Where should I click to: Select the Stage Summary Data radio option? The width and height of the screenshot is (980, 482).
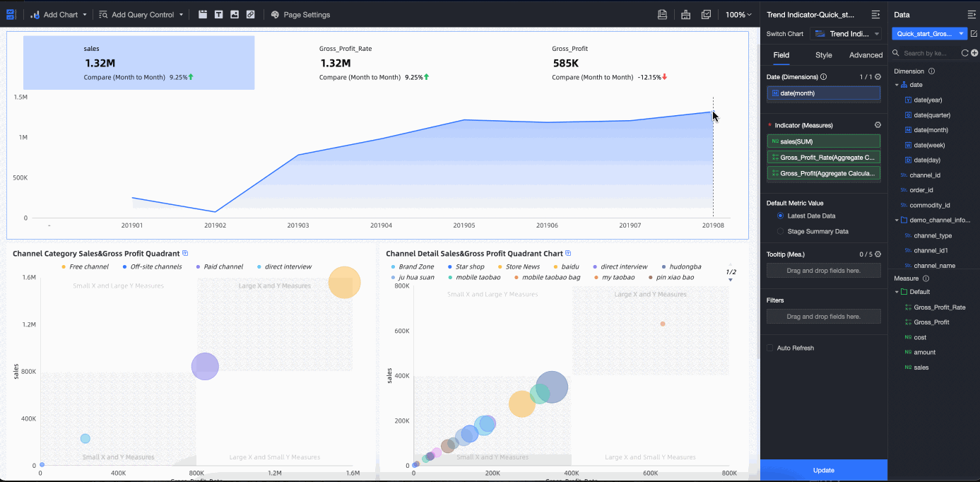pyautogui.click(x=781, y=232)
